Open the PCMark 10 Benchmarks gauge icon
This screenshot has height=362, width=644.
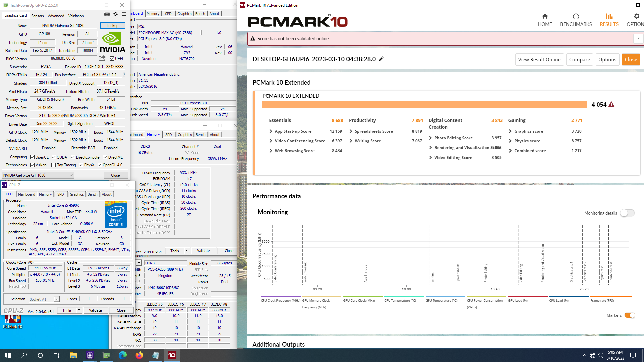[576, 16]
